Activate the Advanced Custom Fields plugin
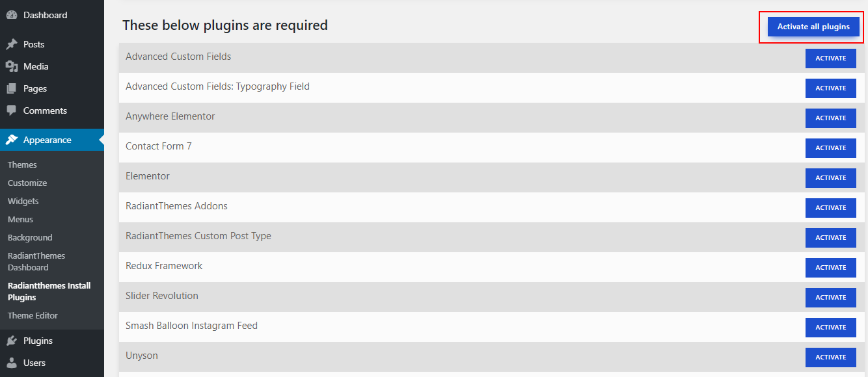Viewport: 868px width, 377px height. coord(830,58)
